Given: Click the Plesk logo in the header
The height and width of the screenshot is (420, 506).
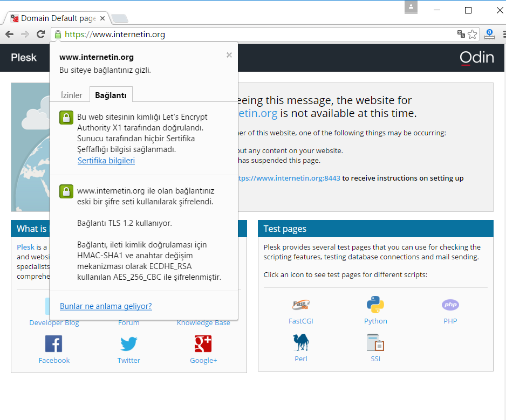Looking at the screenshot, I should 24,57.
